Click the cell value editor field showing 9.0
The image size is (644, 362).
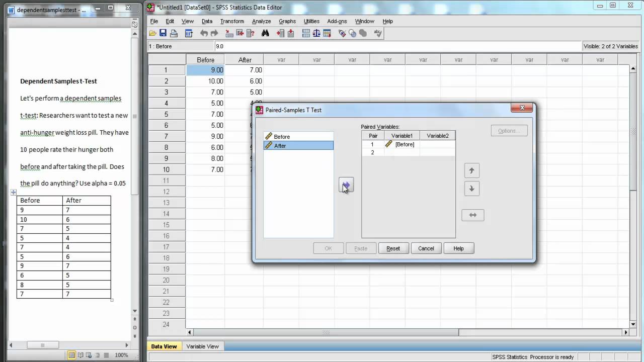tap(397, 46)
